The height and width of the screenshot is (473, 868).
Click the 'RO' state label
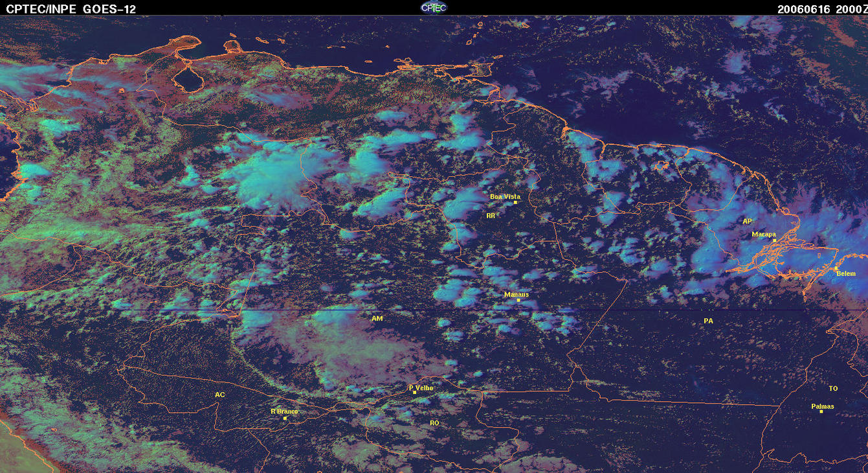click(434, 422)
